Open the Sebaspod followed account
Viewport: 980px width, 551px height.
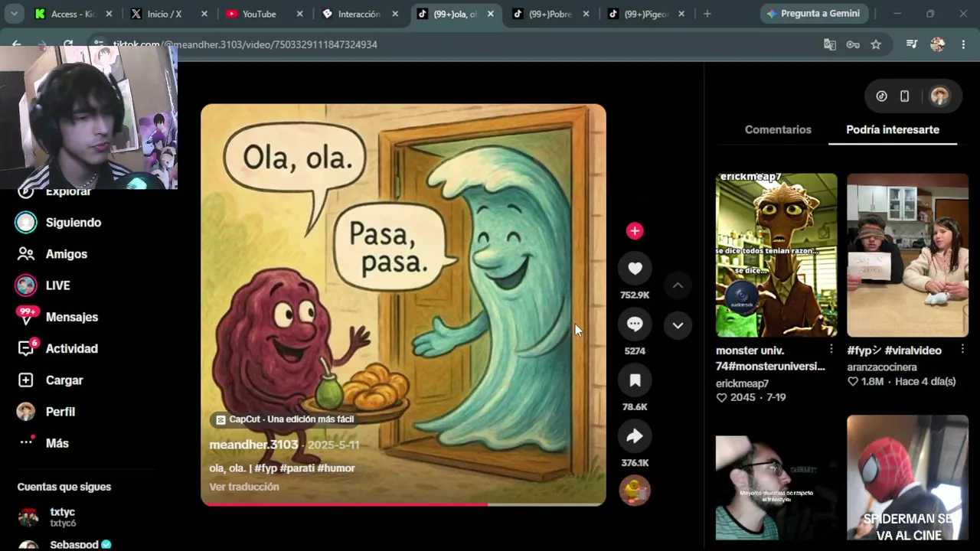[65, 544]
